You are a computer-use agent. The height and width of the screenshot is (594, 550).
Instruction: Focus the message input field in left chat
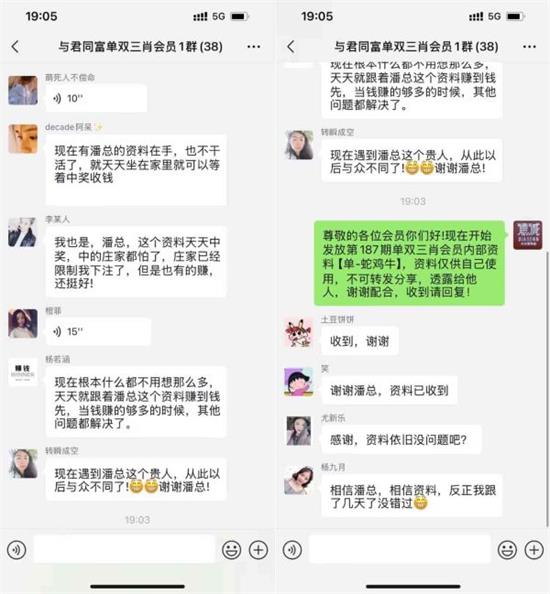124,549
